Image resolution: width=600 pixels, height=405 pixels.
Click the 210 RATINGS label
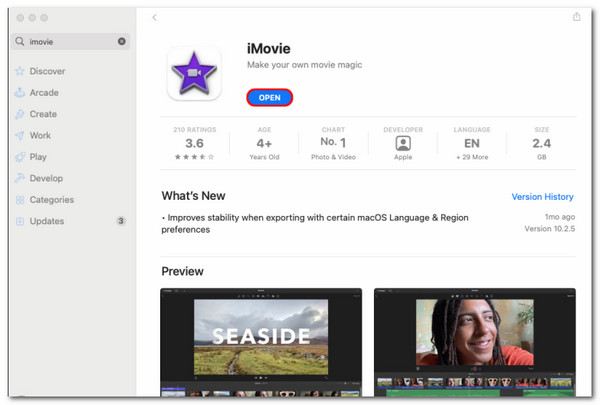tap(194, 130)
